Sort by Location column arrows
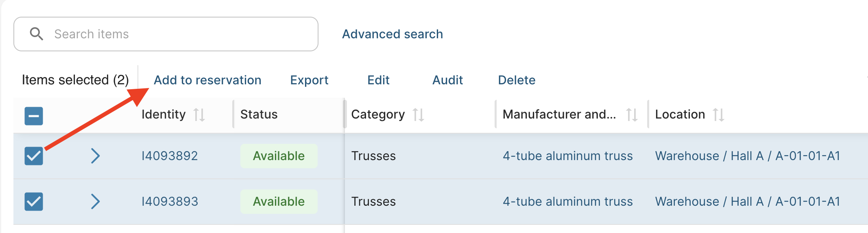The width and height of the screenshot is (868, 233). click(x=719, y=115)
